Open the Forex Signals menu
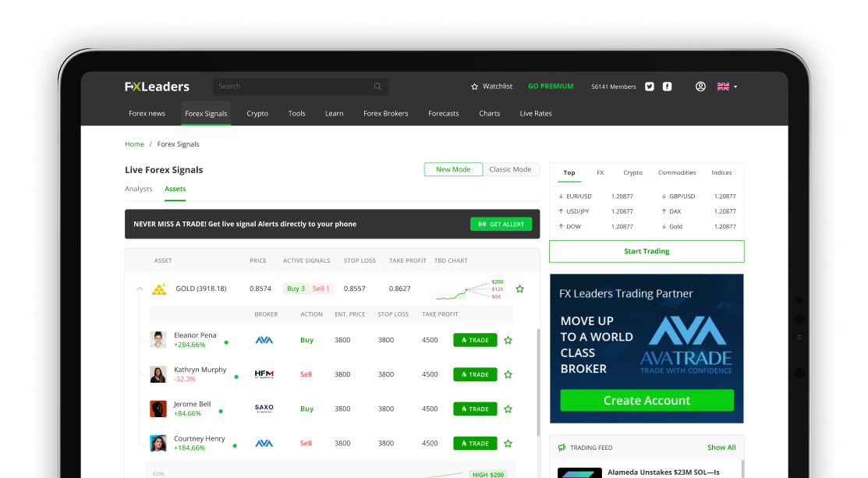This screenshot has width=868, height=478. tap(206, 113)
